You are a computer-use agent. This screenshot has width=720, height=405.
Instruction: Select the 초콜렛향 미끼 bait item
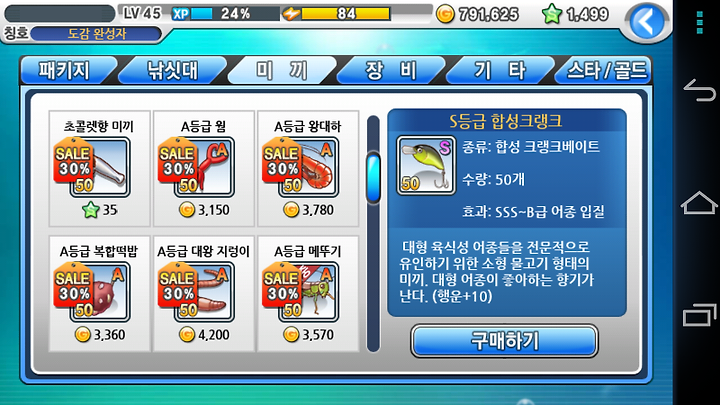(100, 169)
